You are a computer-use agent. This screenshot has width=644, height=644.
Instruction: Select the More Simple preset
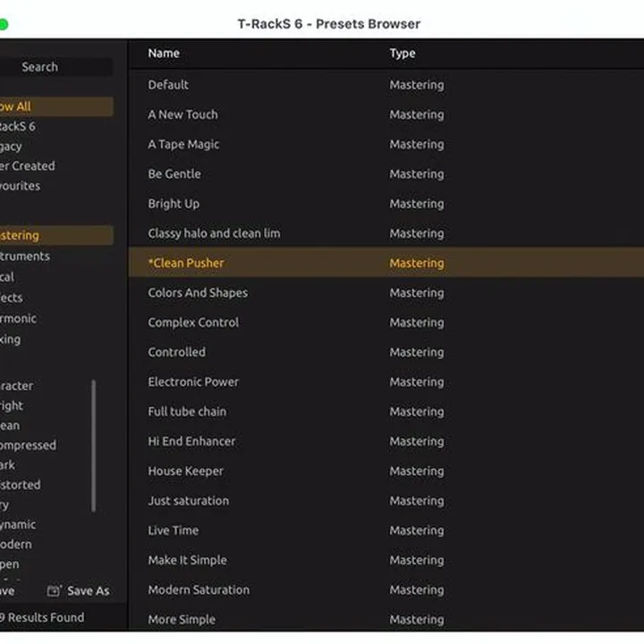tap(386, 619)
